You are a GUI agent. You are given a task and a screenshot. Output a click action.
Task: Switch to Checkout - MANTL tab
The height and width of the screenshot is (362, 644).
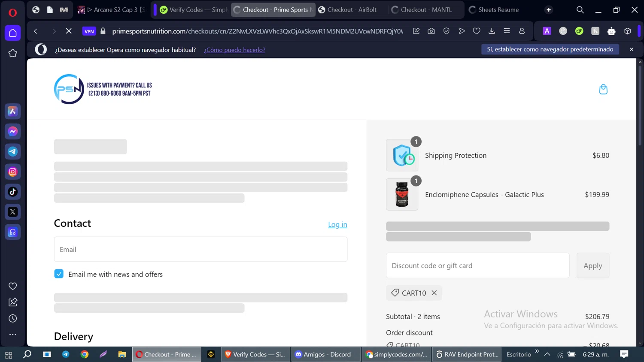coord(426,9)
